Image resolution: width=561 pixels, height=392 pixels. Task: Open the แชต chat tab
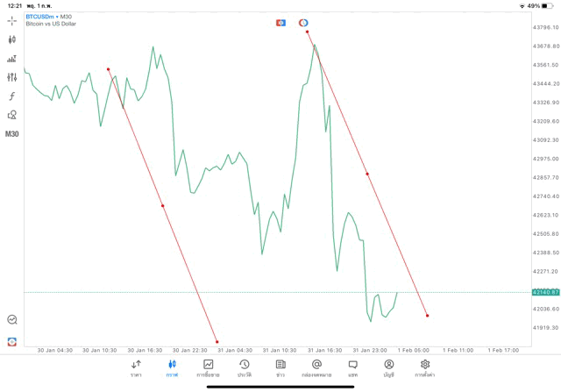tap(352, 367)
